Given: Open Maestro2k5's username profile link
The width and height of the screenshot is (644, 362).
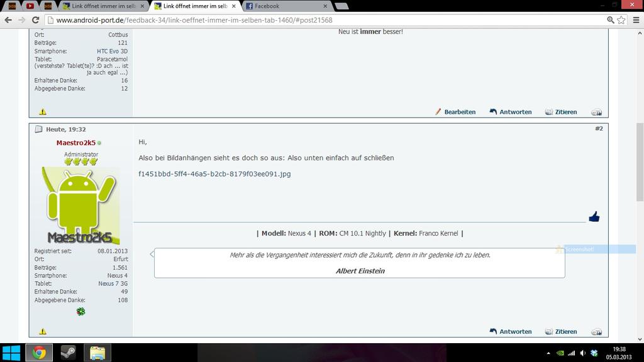Looking at the screenshot, I should click(75, 143).
